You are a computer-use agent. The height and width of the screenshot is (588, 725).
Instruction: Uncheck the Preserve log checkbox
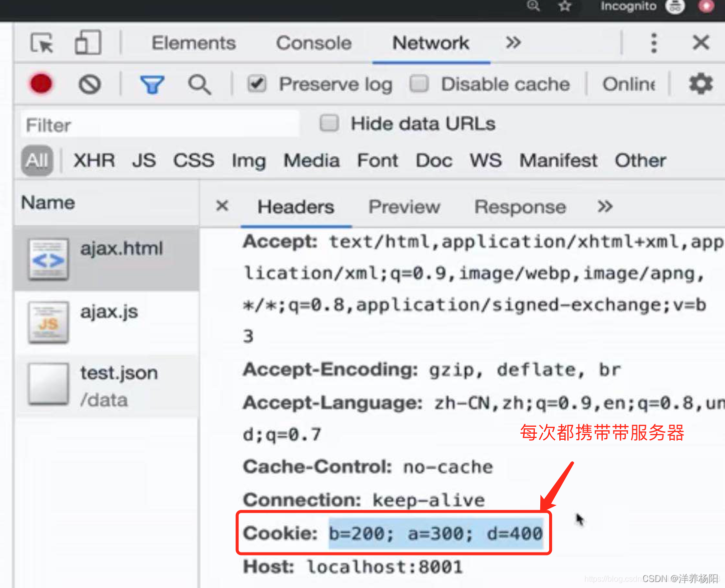[256, 84]
